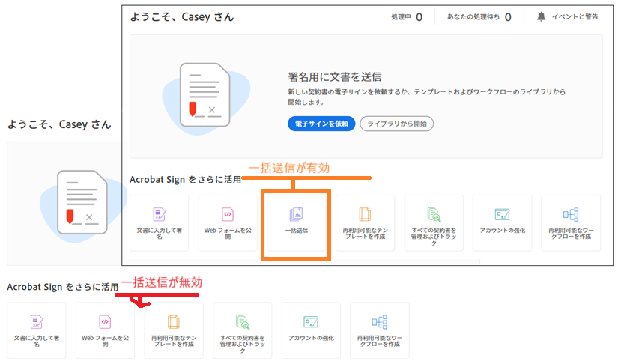Select アカウントの強化 icon in upper window
The width and height of the screenshot is (621, 364).
coord(502,214)
